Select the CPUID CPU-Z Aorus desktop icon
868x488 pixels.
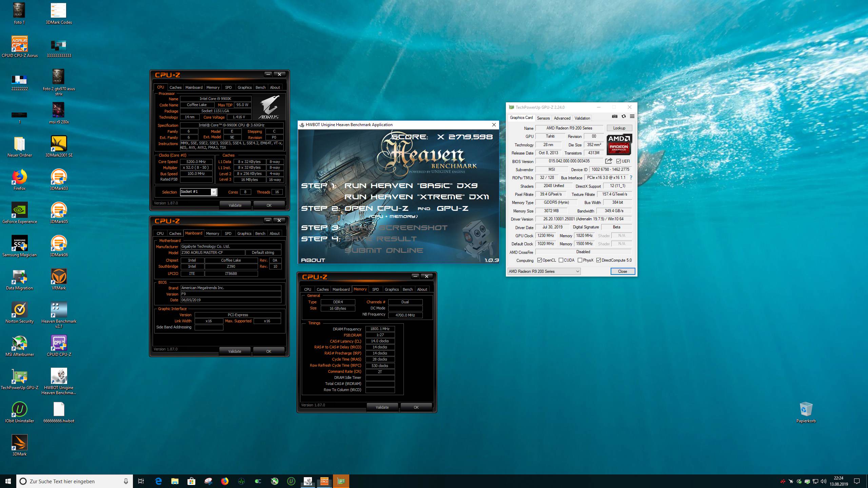pyautogui.click(x=20, y=47)
